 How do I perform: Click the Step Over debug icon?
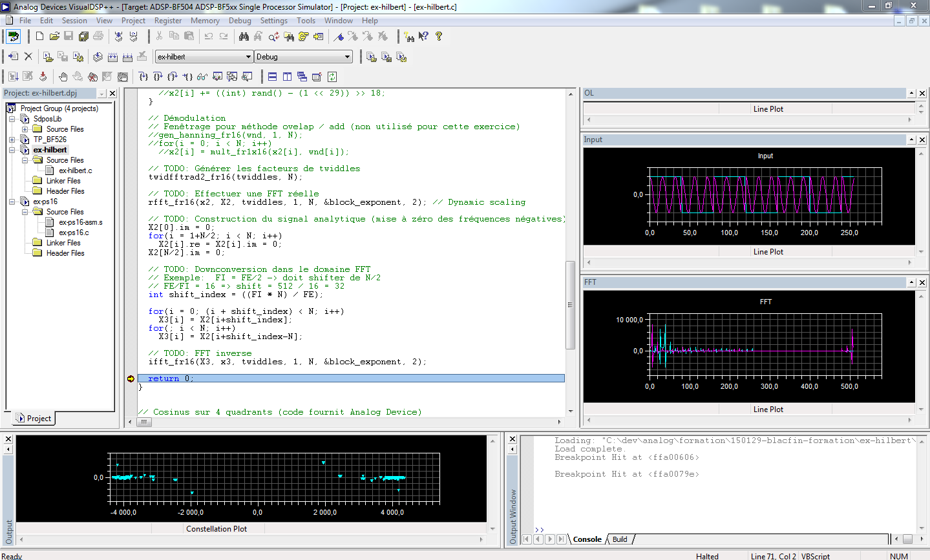coord(158,76)
